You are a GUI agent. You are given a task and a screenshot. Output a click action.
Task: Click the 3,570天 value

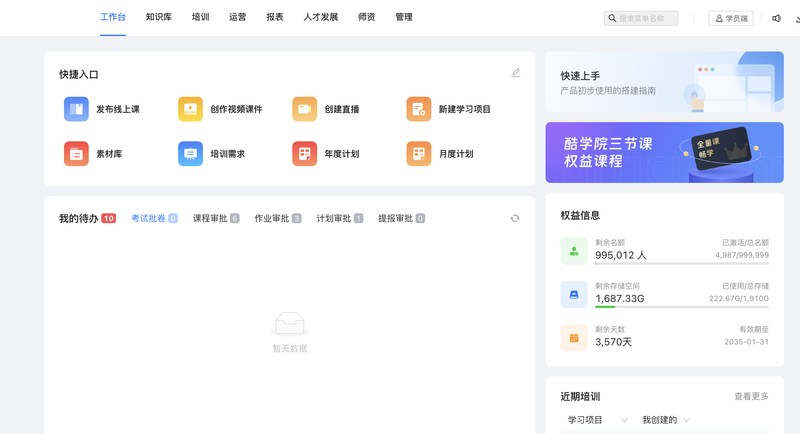tap(613, 342)
